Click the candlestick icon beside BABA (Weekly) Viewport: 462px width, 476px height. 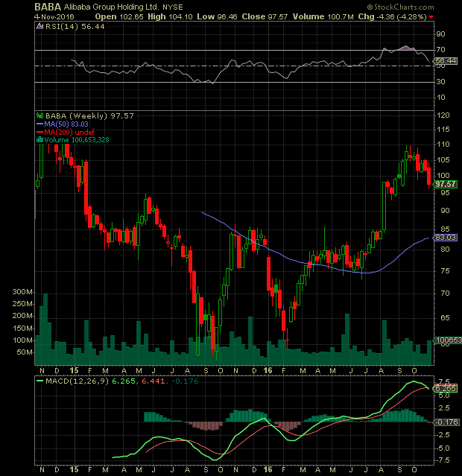(39, 117)
